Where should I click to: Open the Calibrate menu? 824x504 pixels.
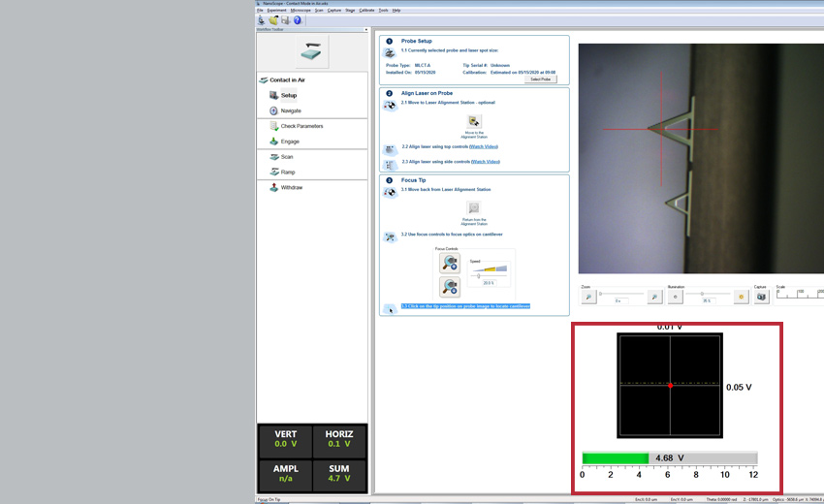click(x=366, y=10)
